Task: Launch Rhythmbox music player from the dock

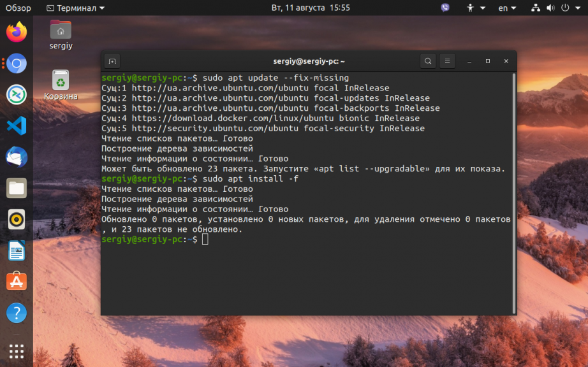Action: click(17, 219)
